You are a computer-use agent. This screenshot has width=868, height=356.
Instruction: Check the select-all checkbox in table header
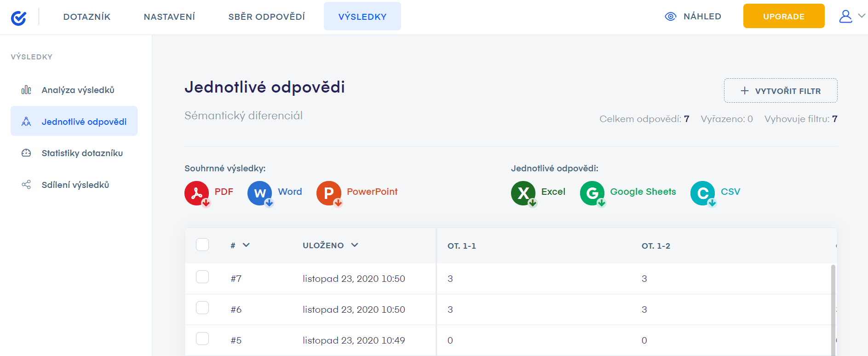202,245
